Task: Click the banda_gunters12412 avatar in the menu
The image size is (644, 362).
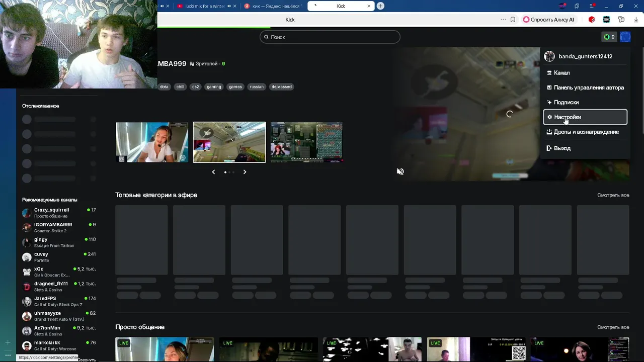Action: pyautogui.click(x=549, y=56)
